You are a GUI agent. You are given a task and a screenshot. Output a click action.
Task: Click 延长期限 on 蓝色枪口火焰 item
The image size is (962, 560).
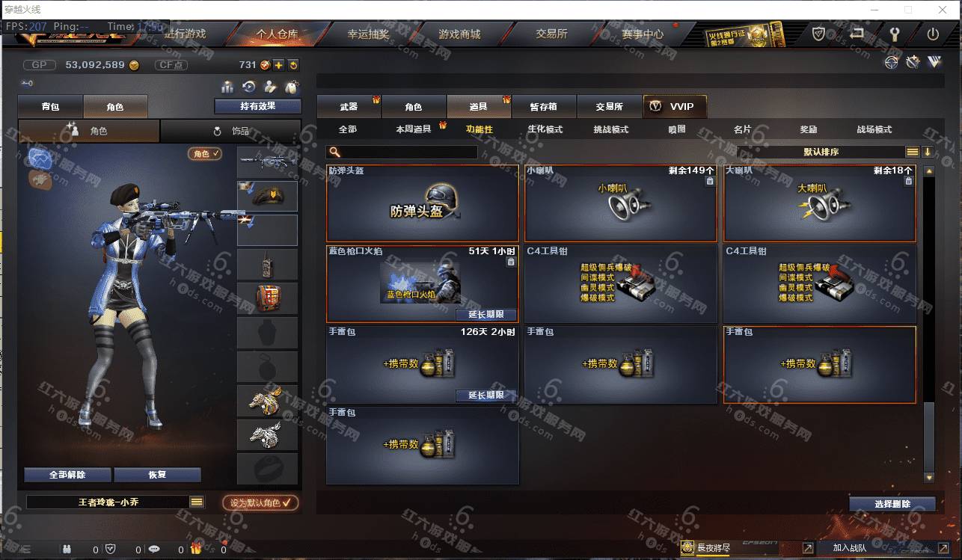(x=486, y=315)
